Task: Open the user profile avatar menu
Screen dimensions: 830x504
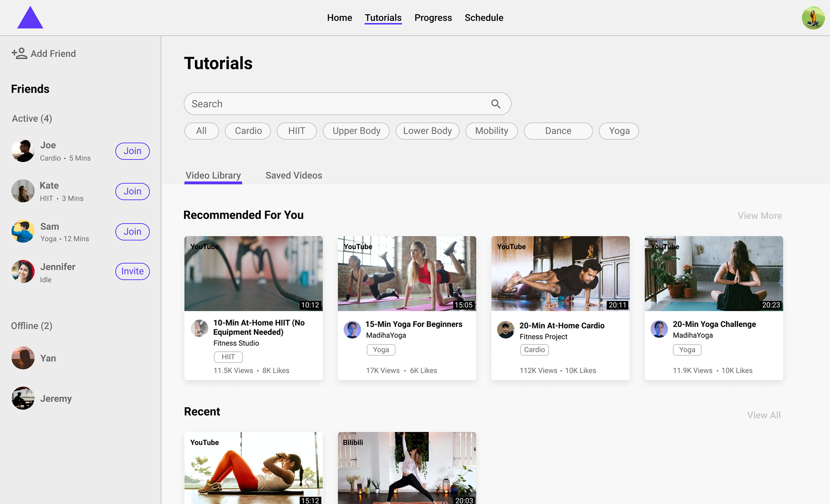Action: 813,18
